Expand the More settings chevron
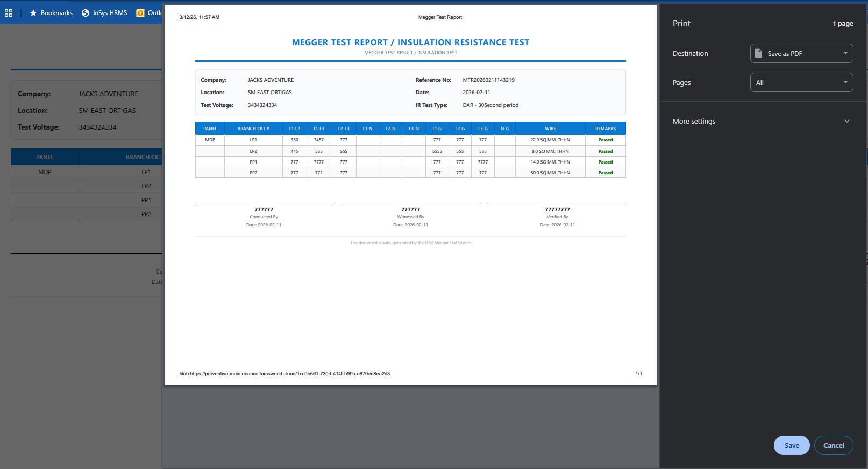 (847, 121)
